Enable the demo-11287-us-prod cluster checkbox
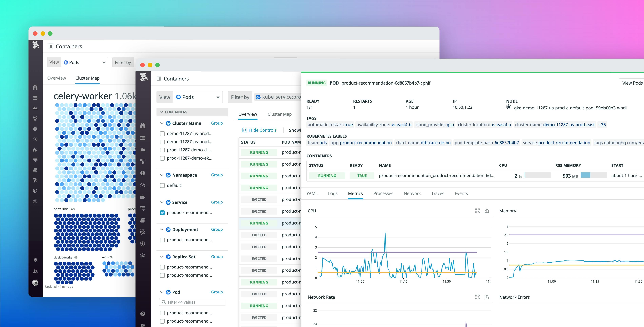Screen dimensions: 644x327 162,134
